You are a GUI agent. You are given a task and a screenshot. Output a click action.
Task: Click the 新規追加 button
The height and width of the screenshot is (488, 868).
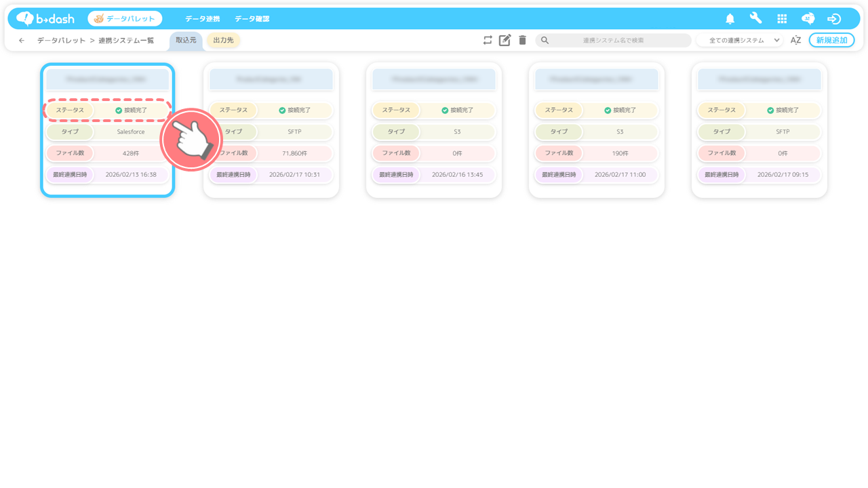pos(831,41)
